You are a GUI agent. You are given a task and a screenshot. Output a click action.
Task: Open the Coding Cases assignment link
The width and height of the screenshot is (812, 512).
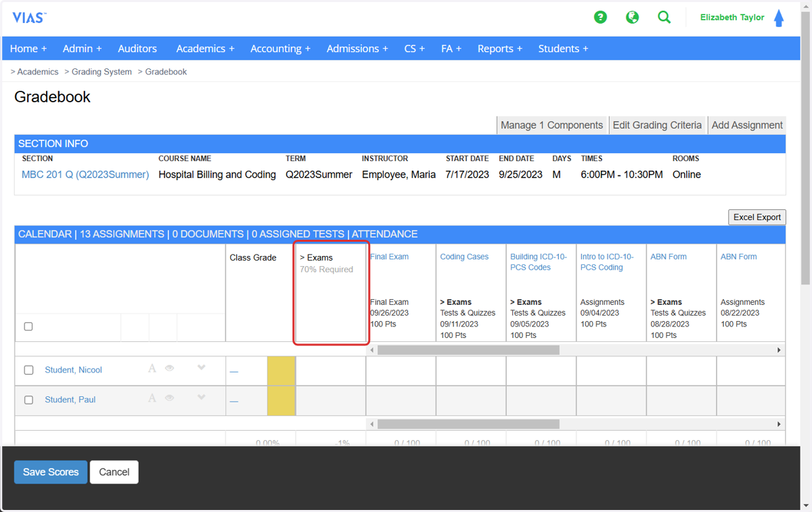pyautogui.click(x=464, y=257)
